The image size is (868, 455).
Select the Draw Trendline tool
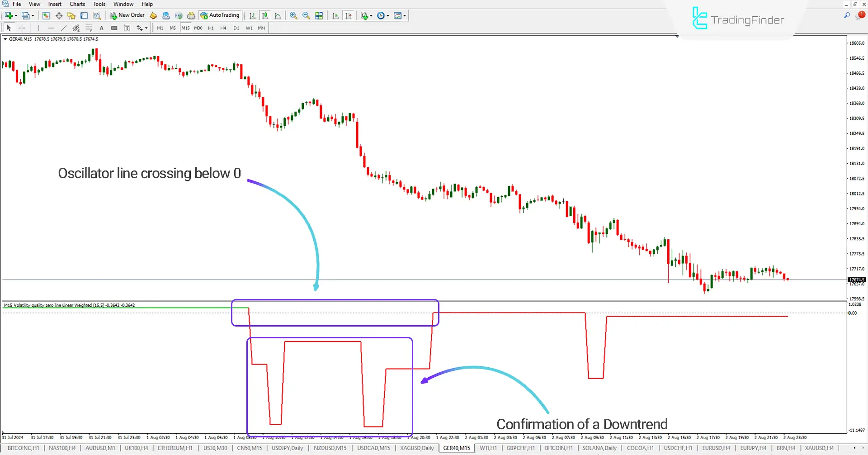[64, 28]
